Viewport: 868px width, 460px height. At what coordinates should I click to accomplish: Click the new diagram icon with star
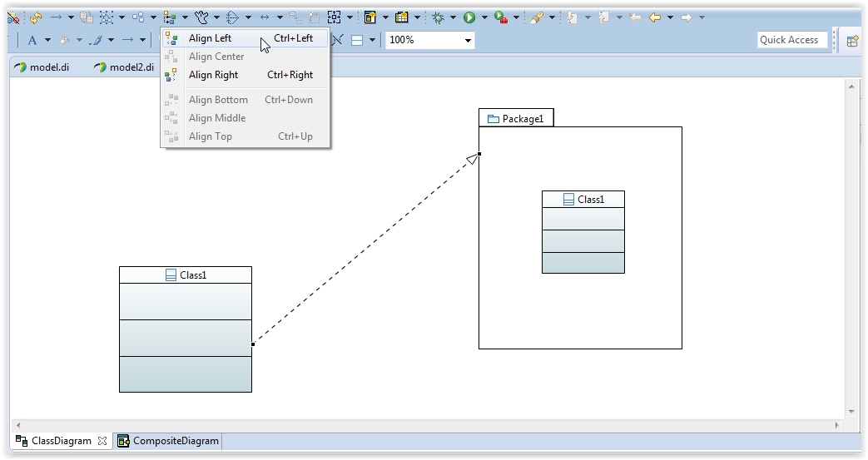370,17
